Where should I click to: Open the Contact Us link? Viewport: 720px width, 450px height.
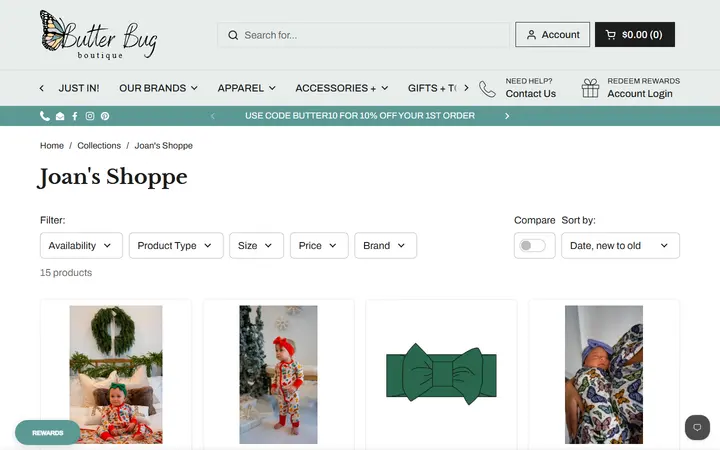click(x=530, y=94)
